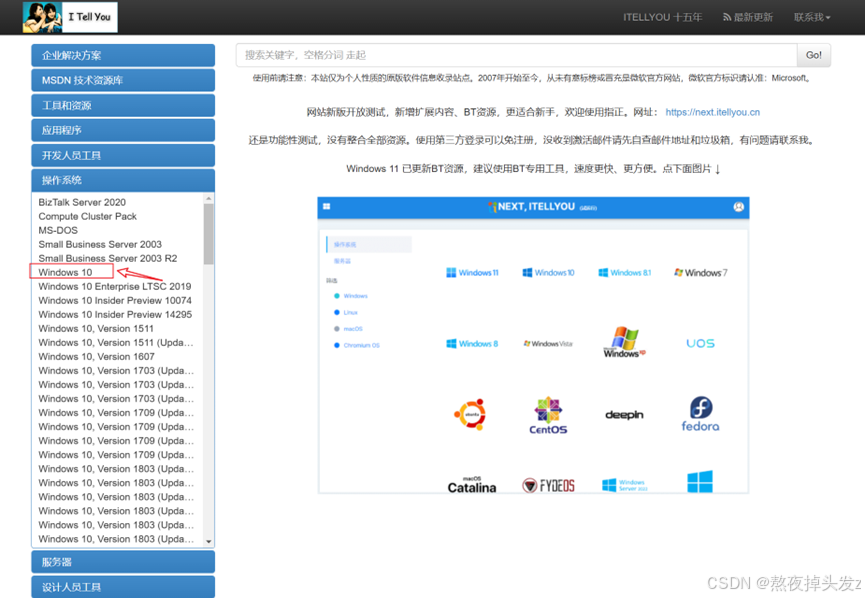Click the Windows 8.1 logo in preview
This screenshot has height=598, width=865.
(x=624, y=273)
